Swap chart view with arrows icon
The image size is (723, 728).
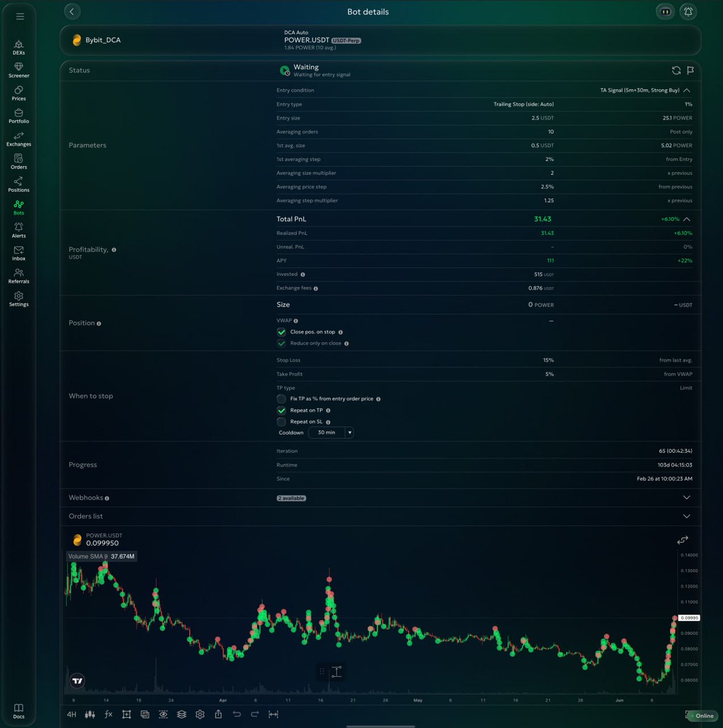tap(683, 540)
